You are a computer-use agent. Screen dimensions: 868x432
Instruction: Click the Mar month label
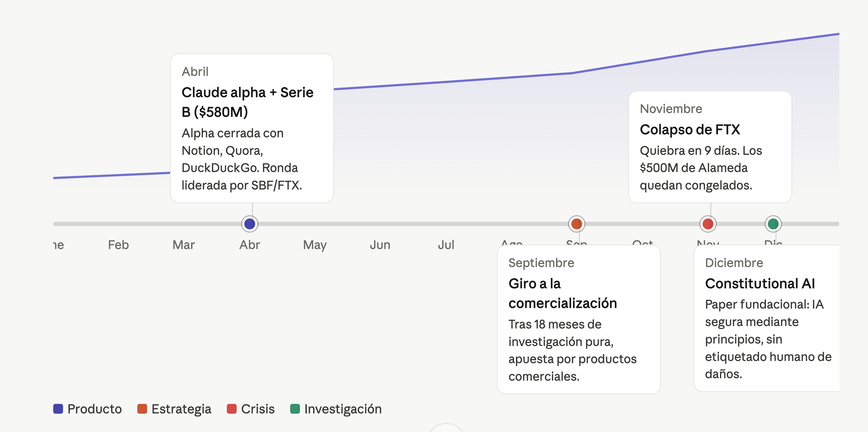pos(184,245)
